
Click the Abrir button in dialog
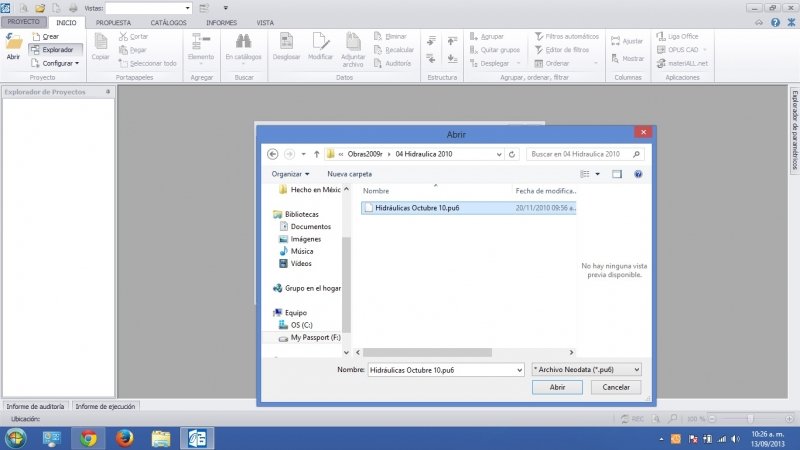(558, 387)
